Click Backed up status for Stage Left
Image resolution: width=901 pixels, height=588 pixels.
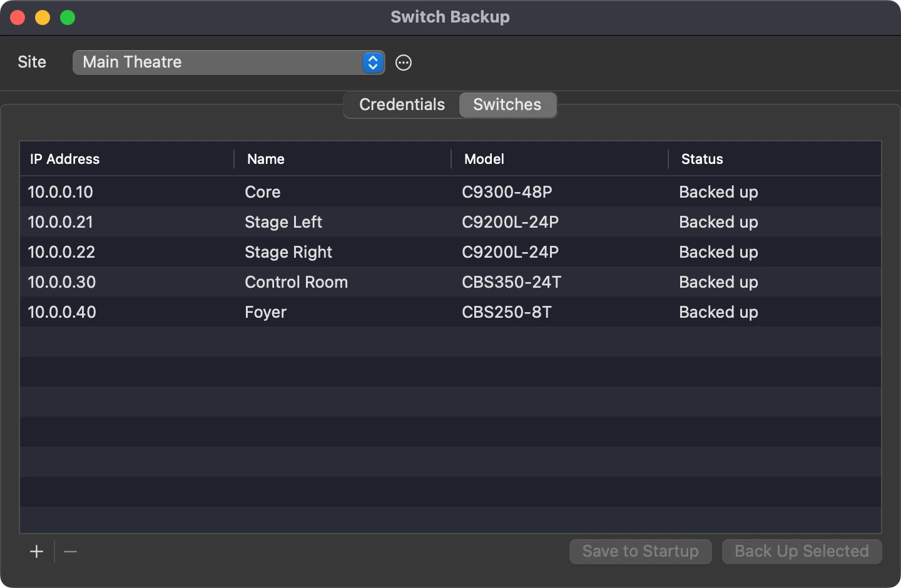(x=719, y=222)
